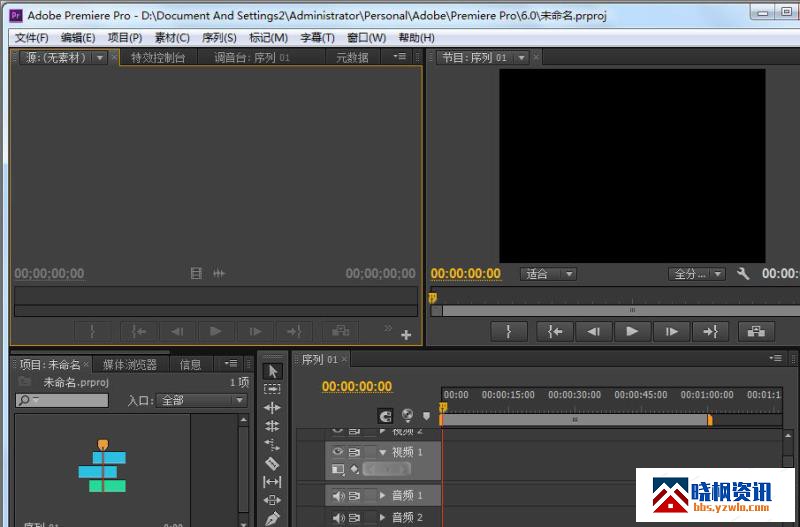The image size is (800, 527).
Task: Click Source monitor Insert button
Action: [x=340, y=332]
